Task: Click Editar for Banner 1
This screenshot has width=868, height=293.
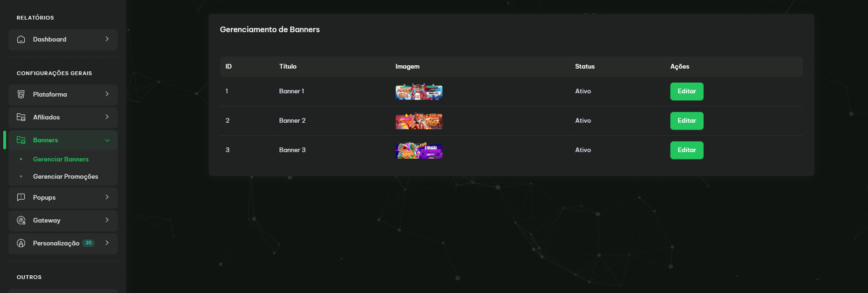Action: [686, 91]
